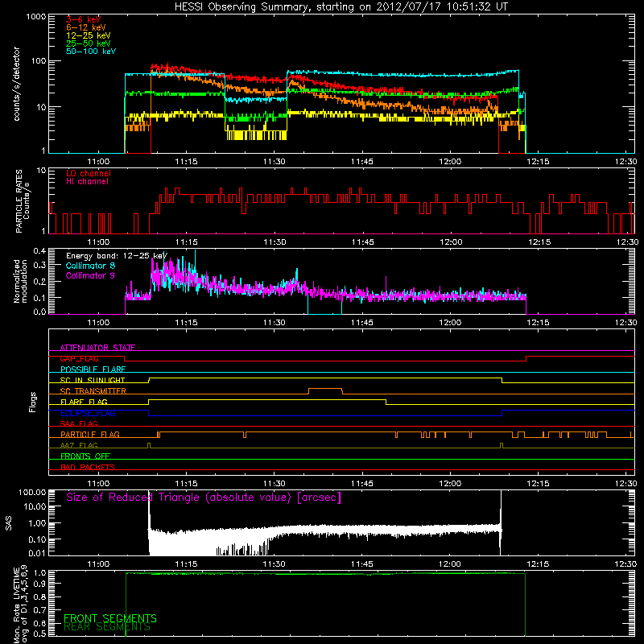Click the 0.9 y-axis value on livetime plot
Viewport: 644px width, 644px height.
[x=39, y=584]
